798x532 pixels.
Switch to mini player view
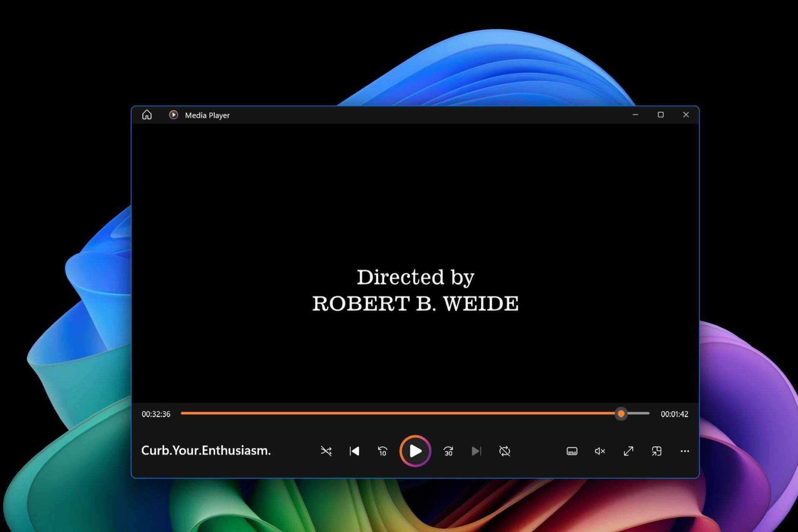(x=657, y=451)
